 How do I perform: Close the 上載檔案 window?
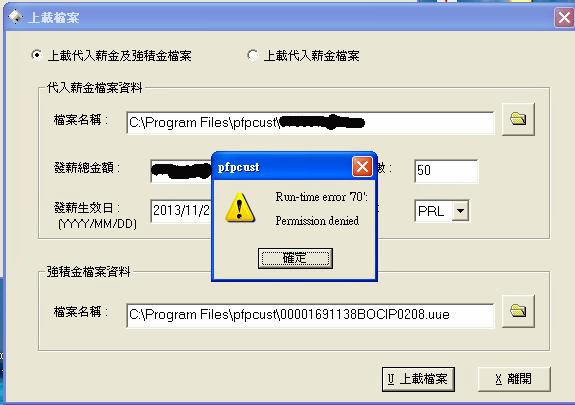(x=564, y=17)
